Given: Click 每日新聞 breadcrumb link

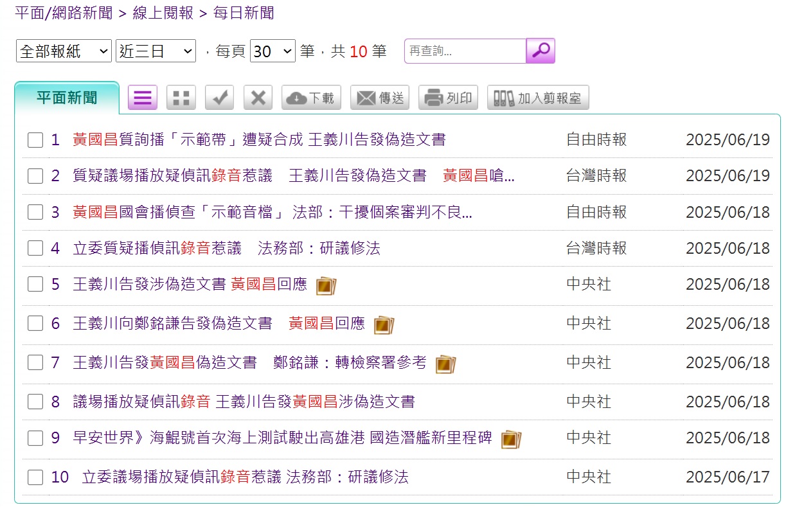Looking at the screenshot, I should point(243,13).
